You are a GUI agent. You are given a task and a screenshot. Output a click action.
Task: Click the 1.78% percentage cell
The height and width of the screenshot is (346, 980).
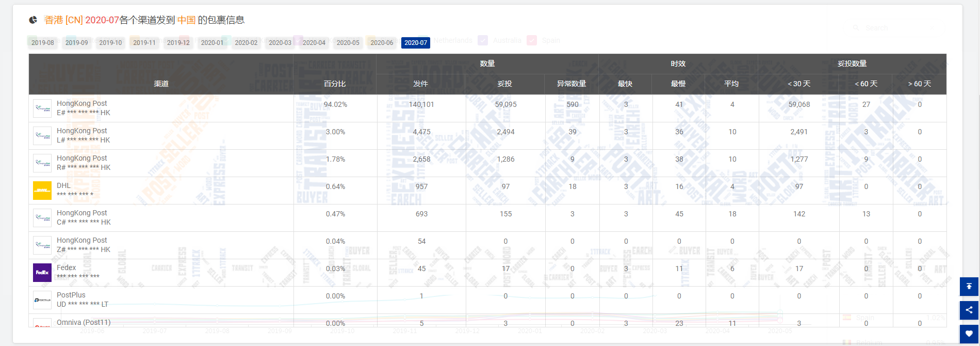point(335,159)
